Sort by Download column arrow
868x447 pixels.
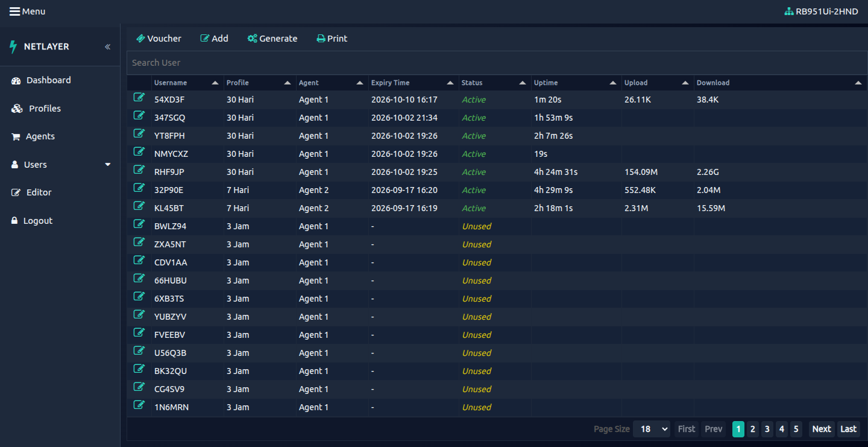point(858,83)
